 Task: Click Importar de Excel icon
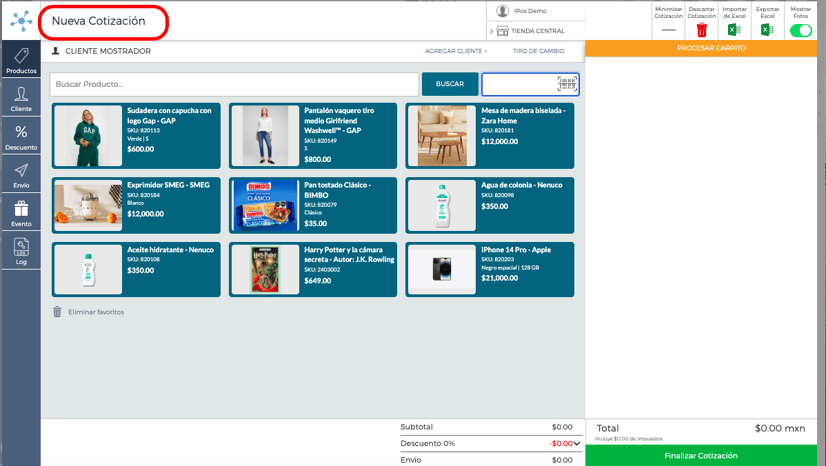point(734,29)
